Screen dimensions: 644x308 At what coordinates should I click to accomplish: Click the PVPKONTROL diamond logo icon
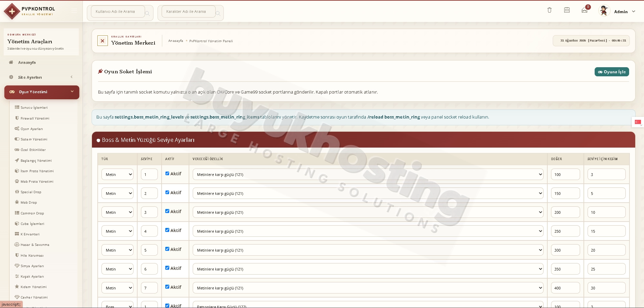(12, 11)
